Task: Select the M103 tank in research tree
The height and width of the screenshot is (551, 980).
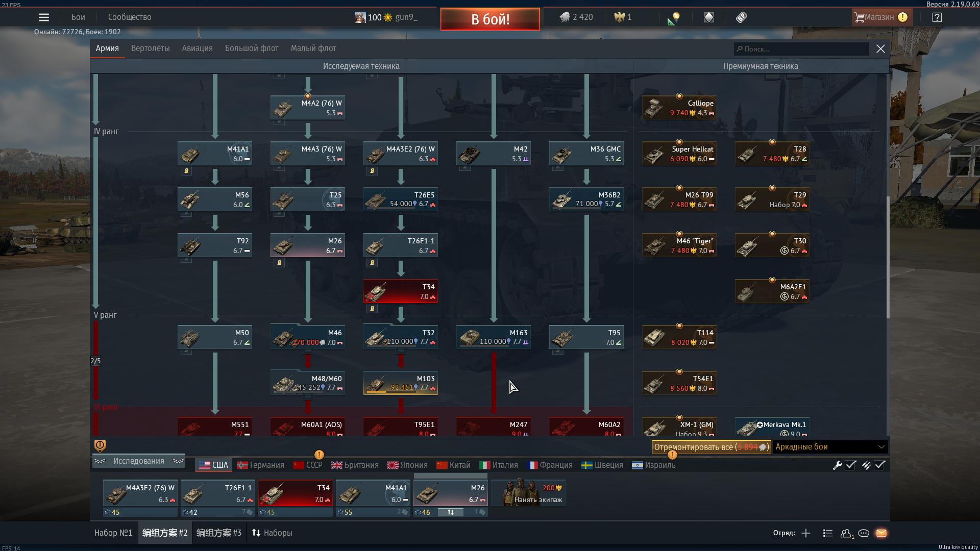Action: [401, 383]
